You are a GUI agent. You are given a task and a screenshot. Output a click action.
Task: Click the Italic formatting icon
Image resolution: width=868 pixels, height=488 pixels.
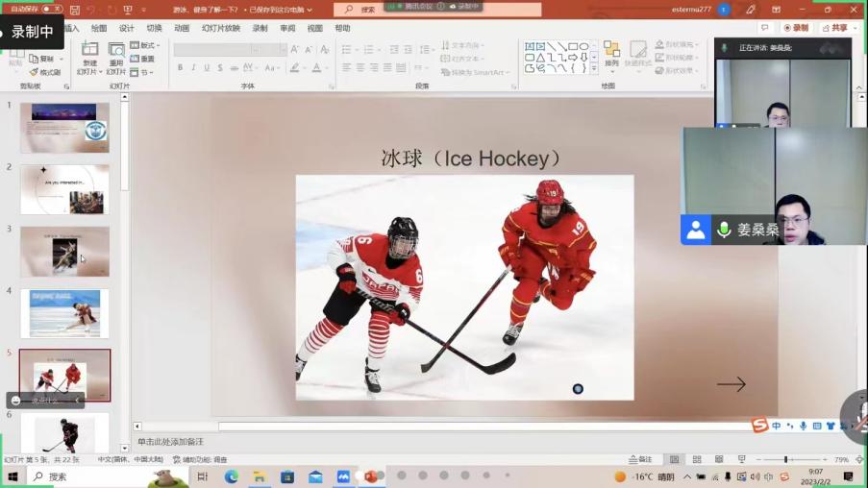click(193, 68)
